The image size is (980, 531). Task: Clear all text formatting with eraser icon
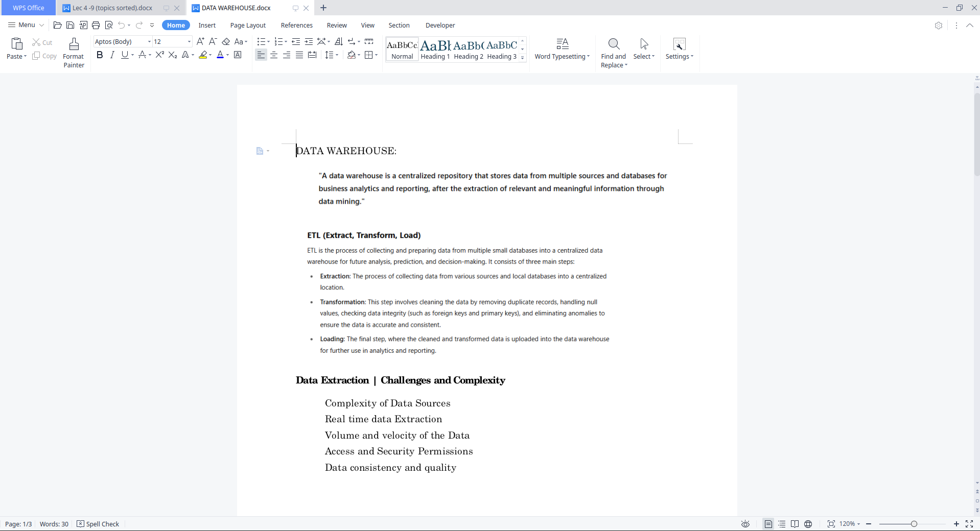[x=226, y=42]
